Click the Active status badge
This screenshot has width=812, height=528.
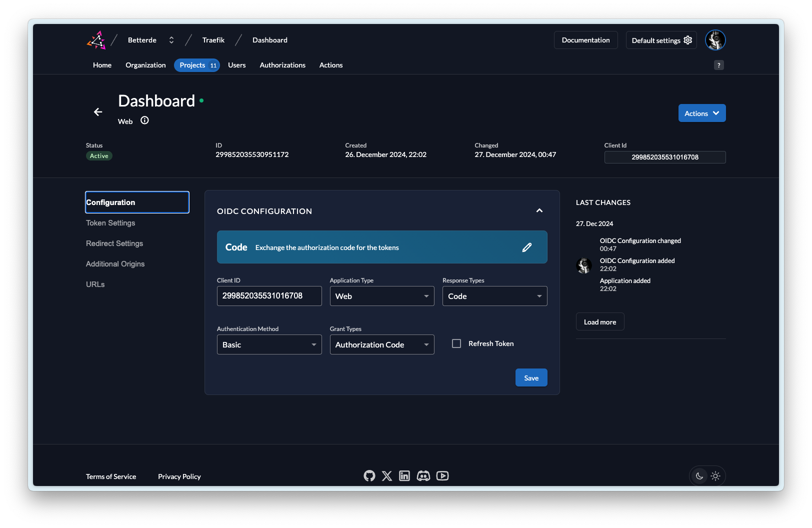click(x=99, y=156)
